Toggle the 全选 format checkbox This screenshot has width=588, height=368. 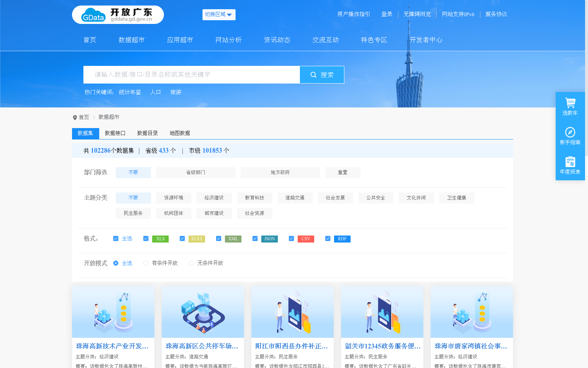(115, 238)
